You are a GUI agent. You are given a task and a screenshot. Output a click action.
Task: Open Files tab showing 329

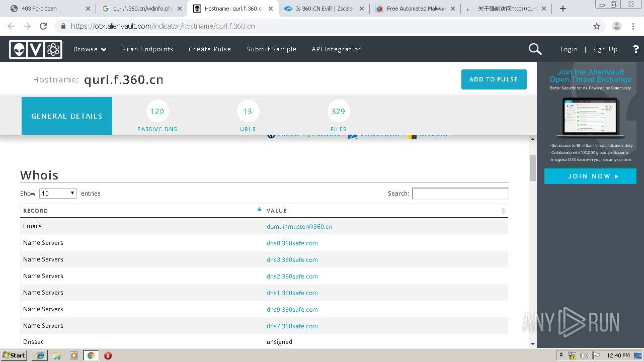[338, 117]
